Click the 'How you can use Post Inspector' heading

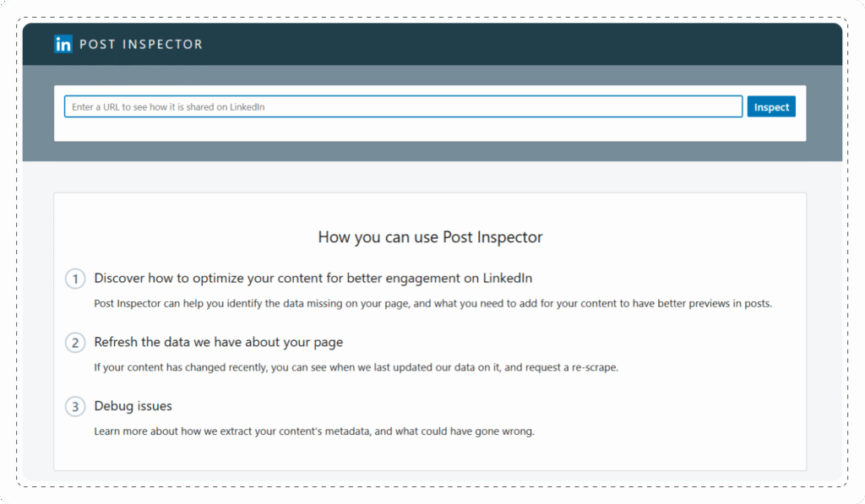tap(431, 237)
